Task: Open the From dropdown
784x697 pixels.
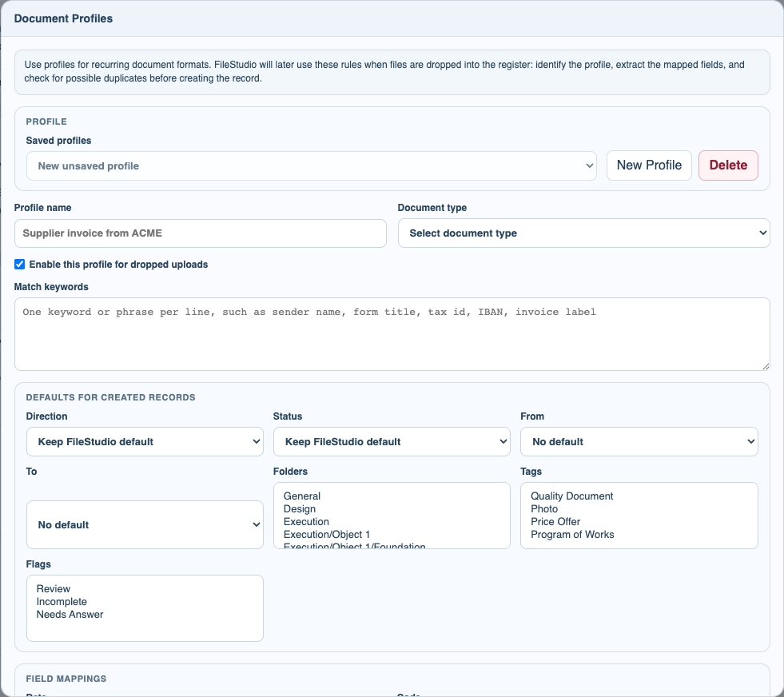Action: click(x=639, y=441)
